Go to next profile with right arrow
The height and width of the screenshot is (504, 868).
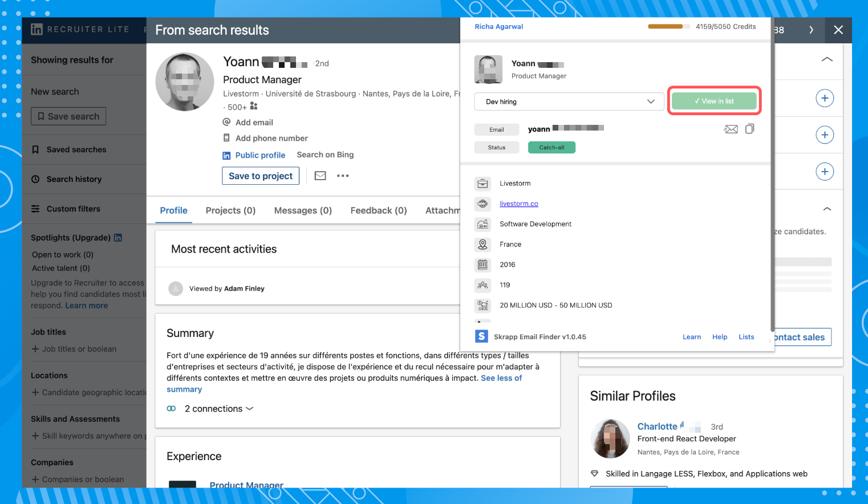click(x=811, y=30)
